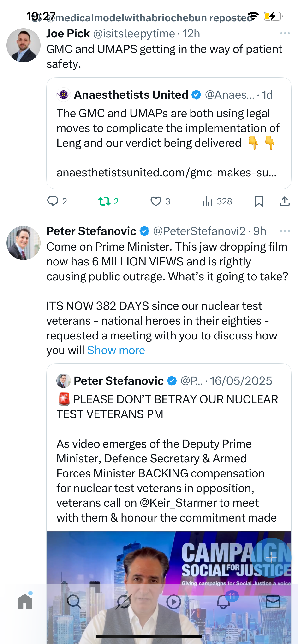Open Joe Pick's profile picture

click(24, 45)
